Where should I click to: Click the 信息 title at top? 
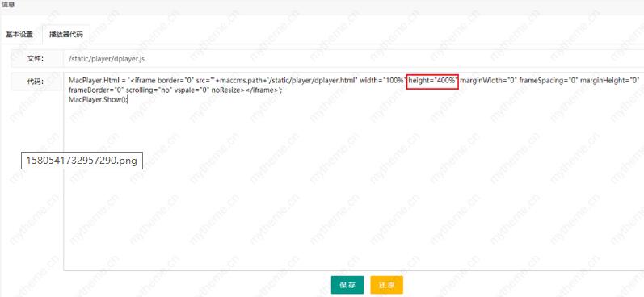point(8,5)
